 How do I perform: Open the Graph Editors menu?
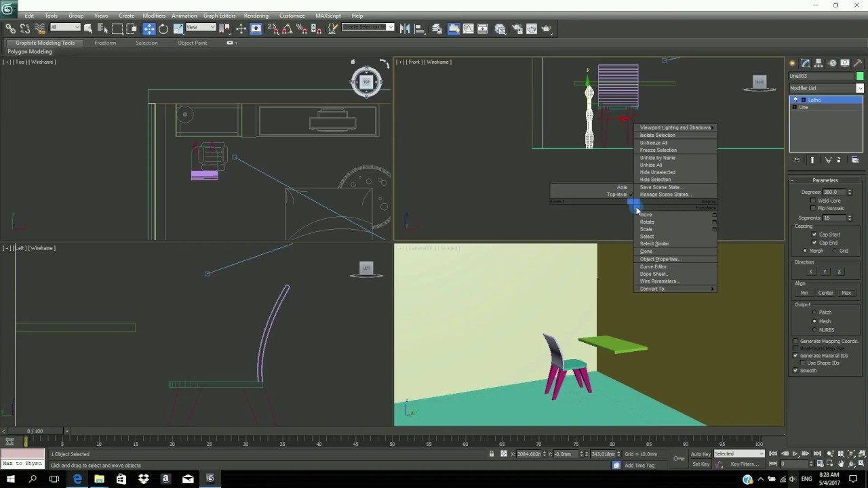(x=219, y=16)
